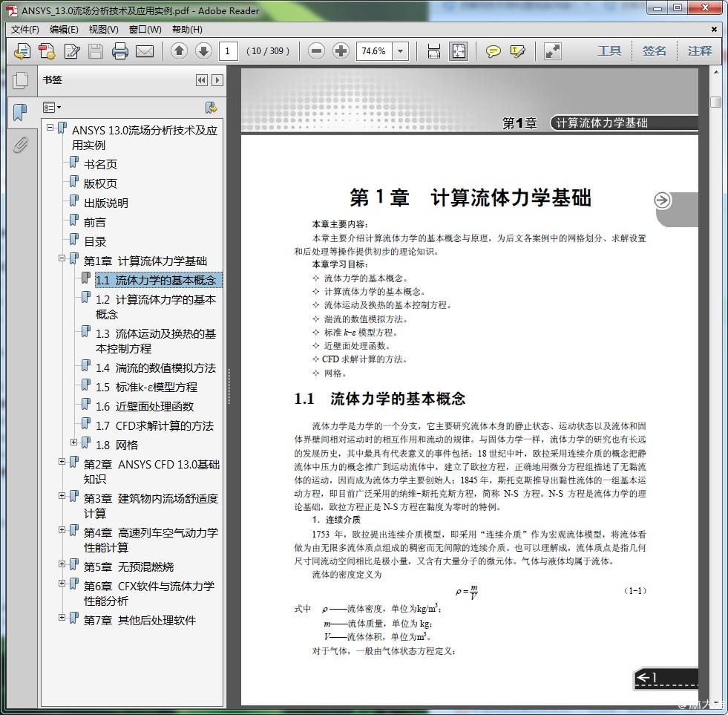Image resolution: width=728 pixels, height=715 pixels.
Task: Zoom in using the plus button
Action: [x=341, y=51]
